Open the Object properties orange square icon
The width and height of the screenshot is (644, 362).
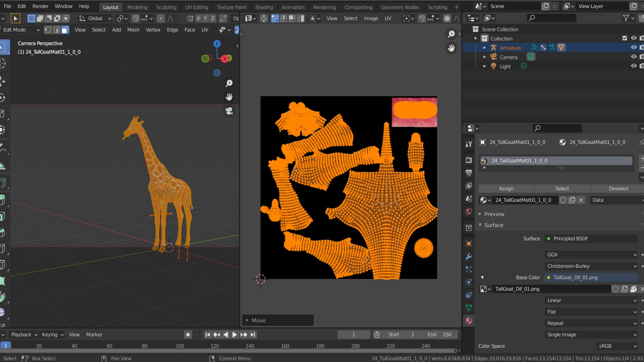469,244
